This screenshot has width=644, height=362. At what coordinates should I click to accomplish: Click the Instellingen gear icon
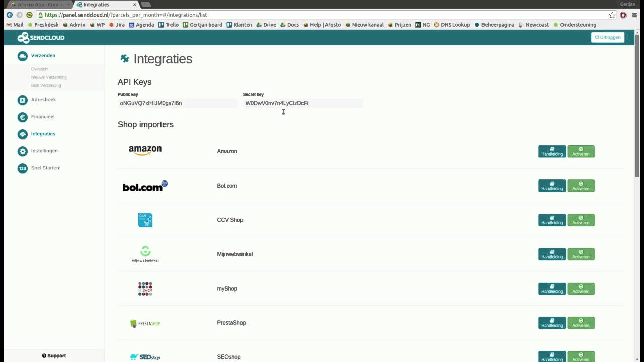pos(22,151)
